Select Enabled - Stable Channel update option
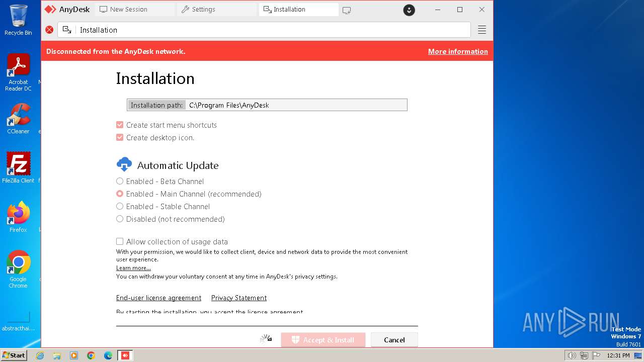This screenshot has height=362, width=644. (x=120, y=206)
